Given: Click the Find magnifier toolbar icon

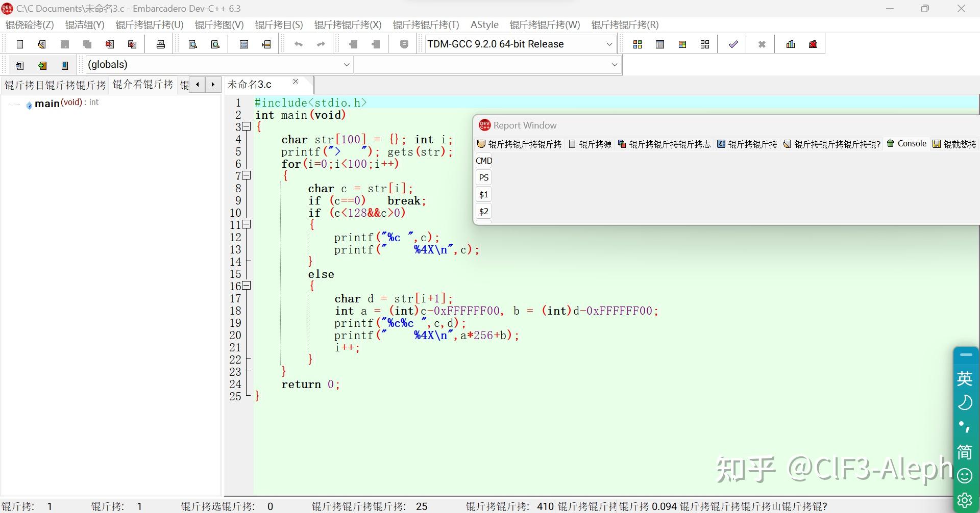Looking at the screenshot, I should (193, 44).
